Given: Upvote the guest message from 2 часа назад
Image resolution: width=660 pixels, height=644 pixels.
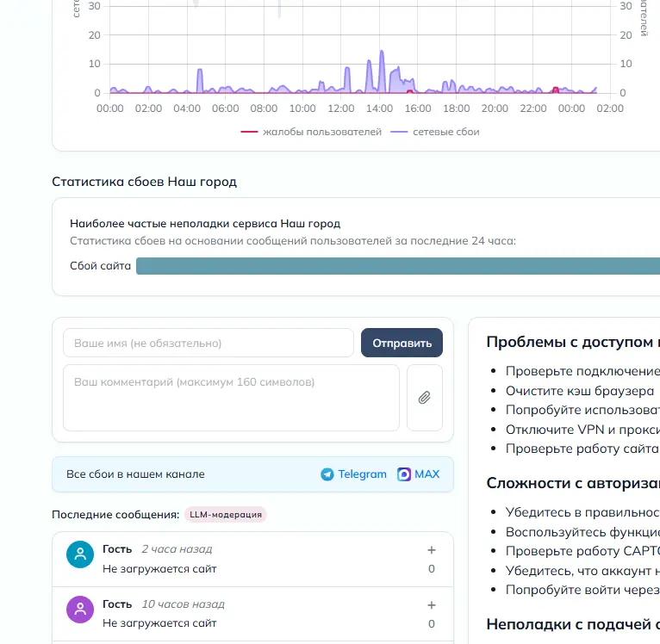Looking at the screenshot, I should click(432, 550).
